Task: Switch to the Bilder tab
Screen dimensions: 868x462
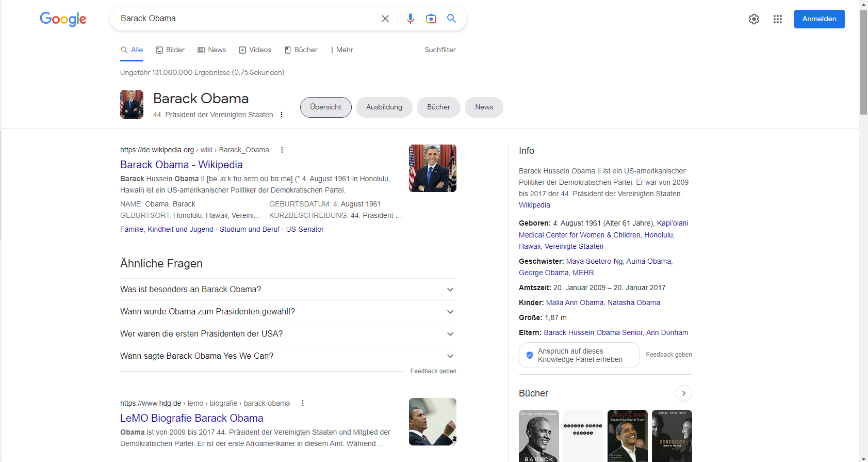Action: (x=170, y=50)
